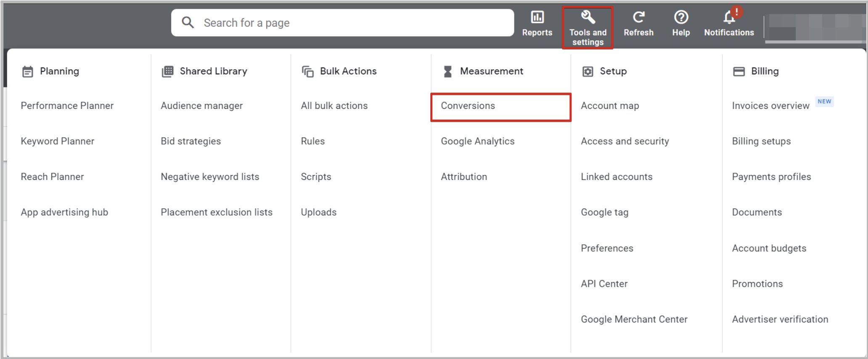The height and width of the screenshot is (359, 868).
Task: Open Billing setups
Action: point(761,141)
